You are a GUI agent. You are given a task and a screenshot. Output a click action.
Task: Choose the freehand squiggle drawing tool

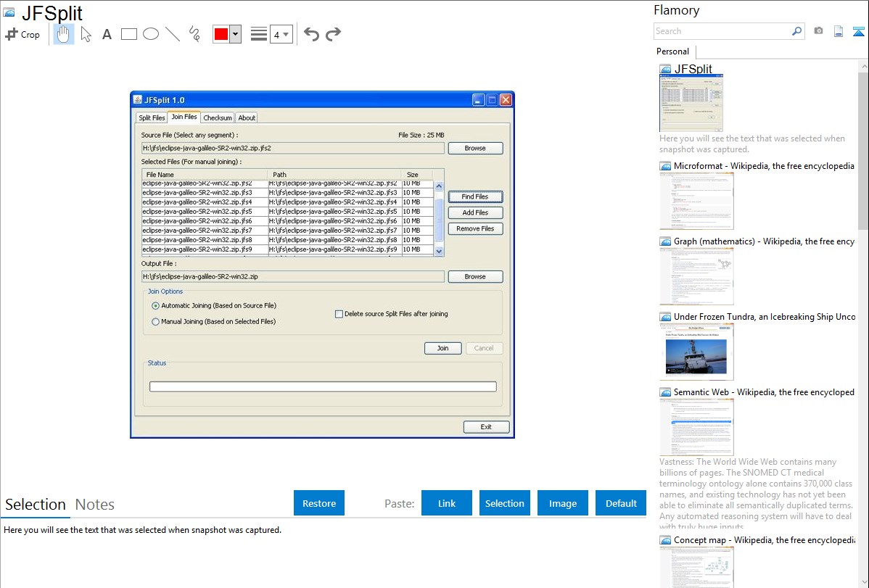194,34
